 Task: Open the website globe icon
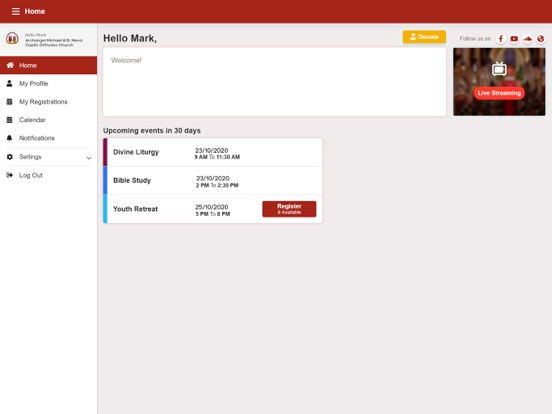coord(541,39)
